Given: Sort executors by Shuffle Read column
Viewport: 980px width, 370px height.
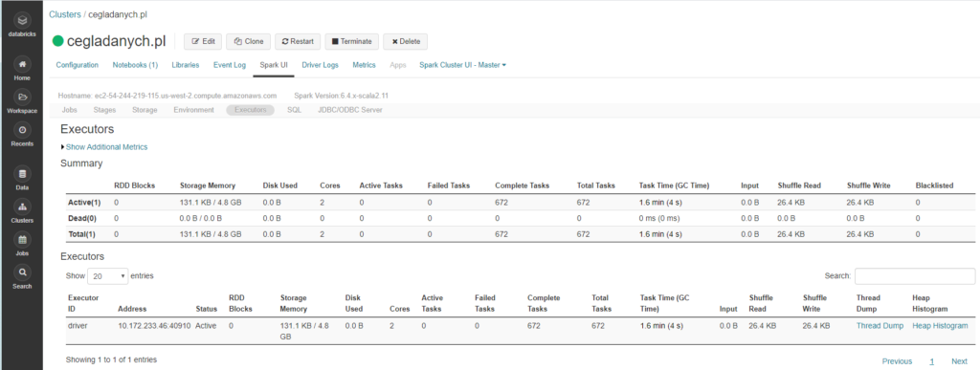Looking at the screenshot, I should click(761, 303).
